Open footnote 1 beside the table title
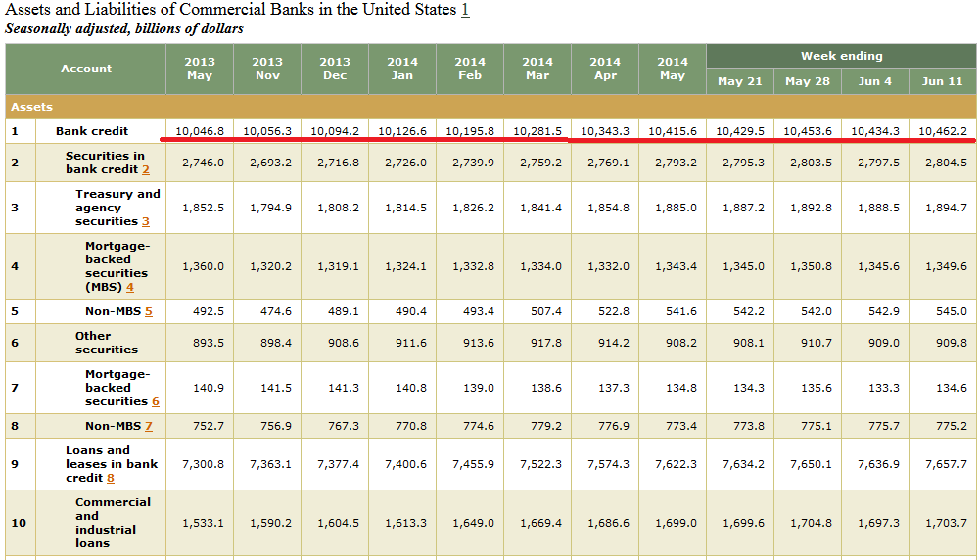The image size is (980, 560). (x=465, y=10)
